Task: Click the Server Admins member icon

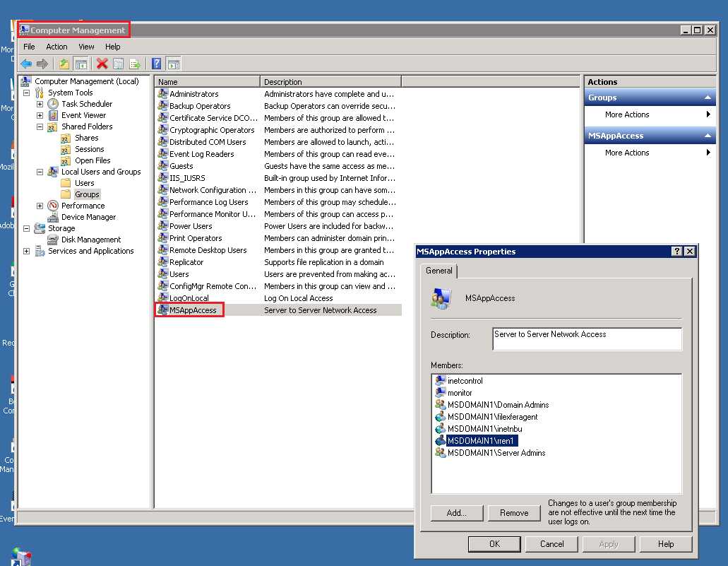Action: click(x=440, y=453)
